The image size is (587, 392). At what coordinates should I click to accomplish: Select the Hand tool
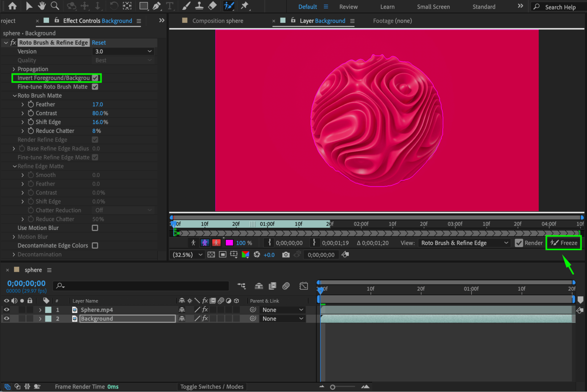pyautogui.click(x=42, y=6)
